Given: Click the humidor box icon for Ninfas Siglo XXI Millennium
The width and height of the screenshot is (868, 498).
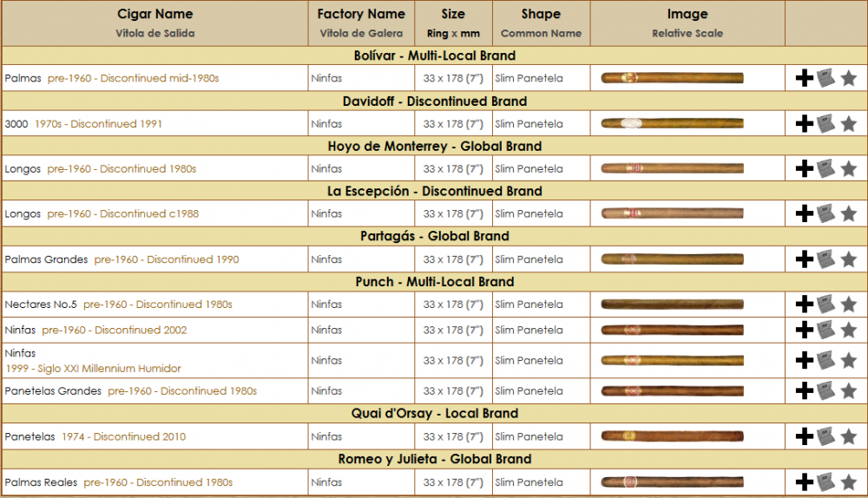Looking at the screenshot, I should pyautogui.click(x=826, y=360).
